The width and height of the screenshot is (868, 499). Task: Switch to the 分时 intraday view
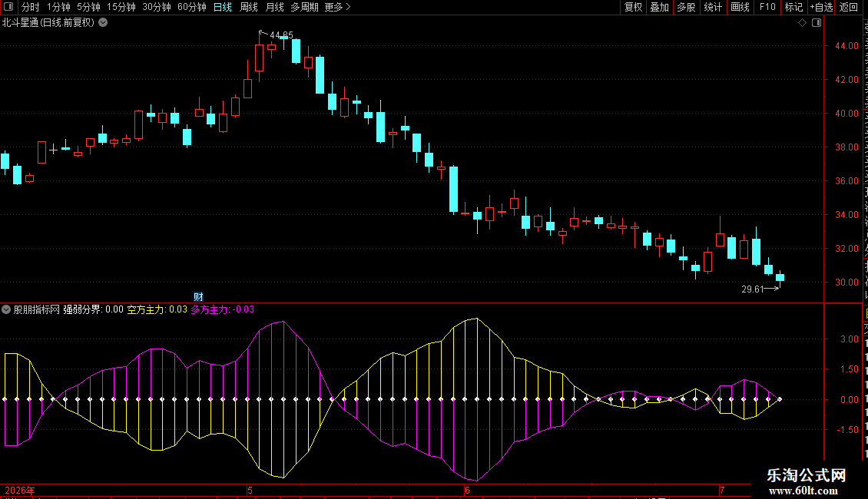point(31,7)
